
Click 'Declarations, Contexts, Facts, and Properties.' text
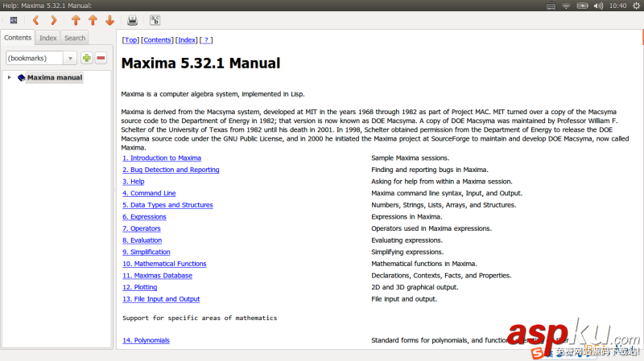coord(441,275)
